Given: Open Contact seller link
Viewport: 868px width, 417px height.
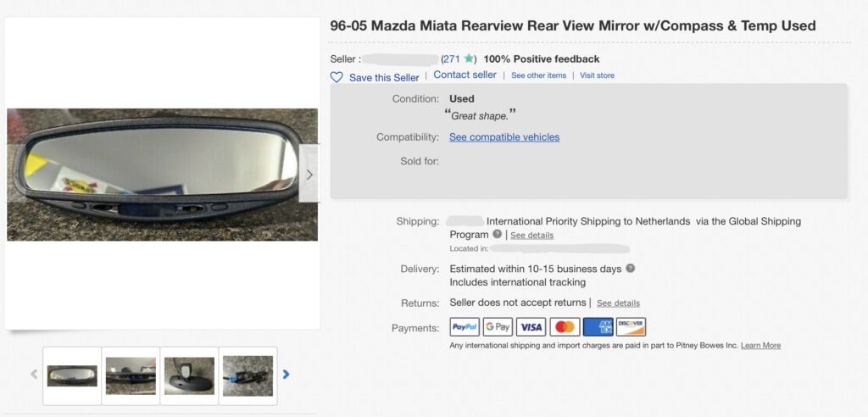Looking at the screenshot, I should pyautogui.click(x=465, y=75).
